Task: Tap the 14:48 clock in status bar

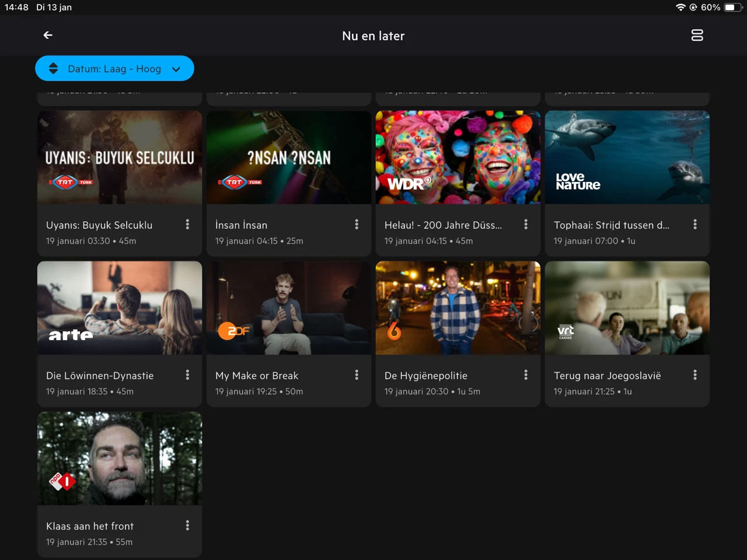Action: pos(16,7)
